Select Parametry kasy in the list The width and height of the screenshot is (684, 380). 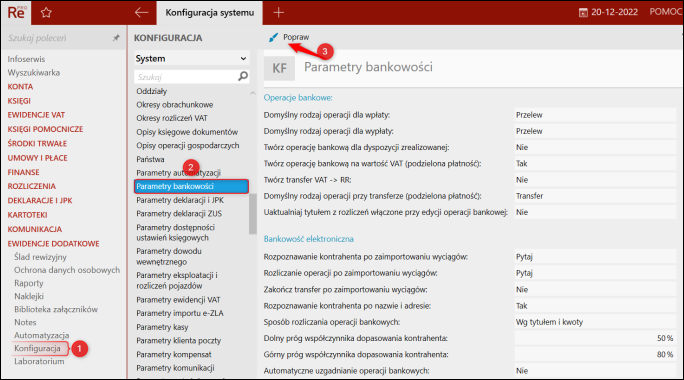pyautogui.click(x=162, y=327)
